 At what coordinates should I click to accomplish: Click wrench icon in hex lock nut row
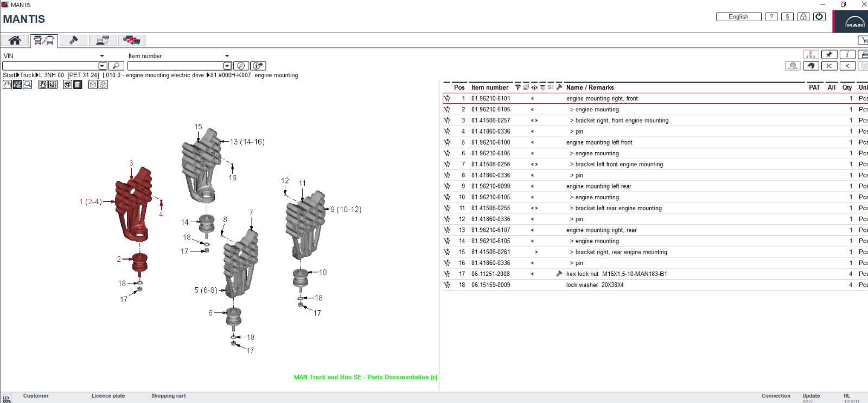[x=559, y=274]
